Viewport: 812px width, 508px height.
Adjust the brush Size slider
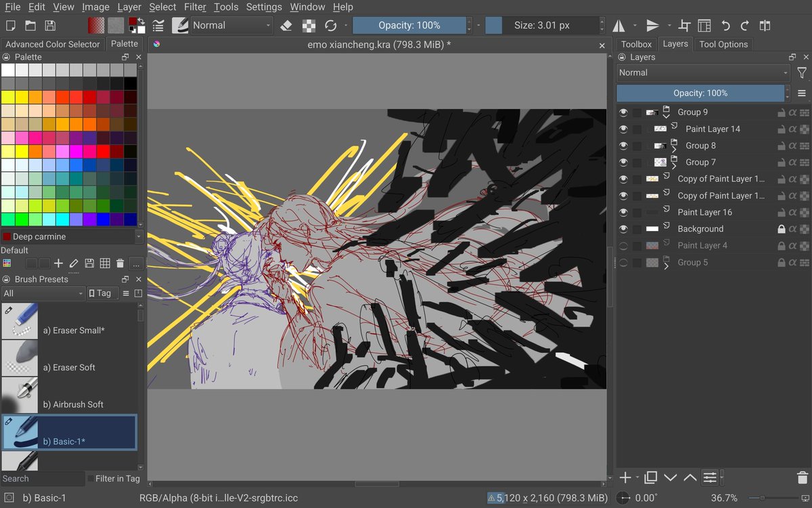(541, 26)
